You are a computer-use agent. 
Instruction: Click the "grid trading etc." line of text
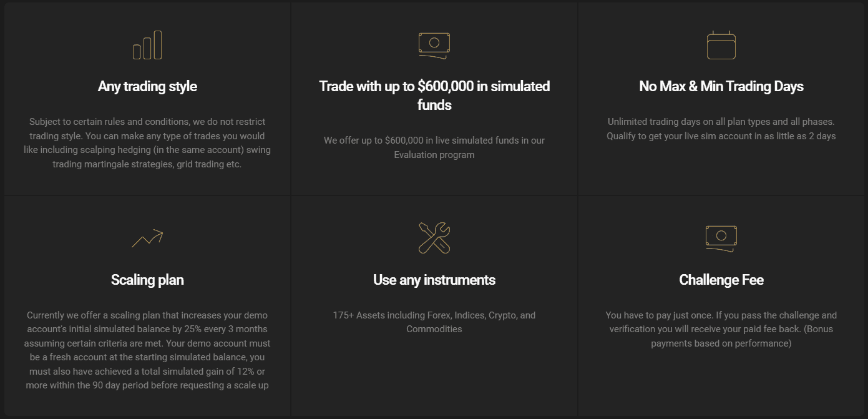pos(147,164)
